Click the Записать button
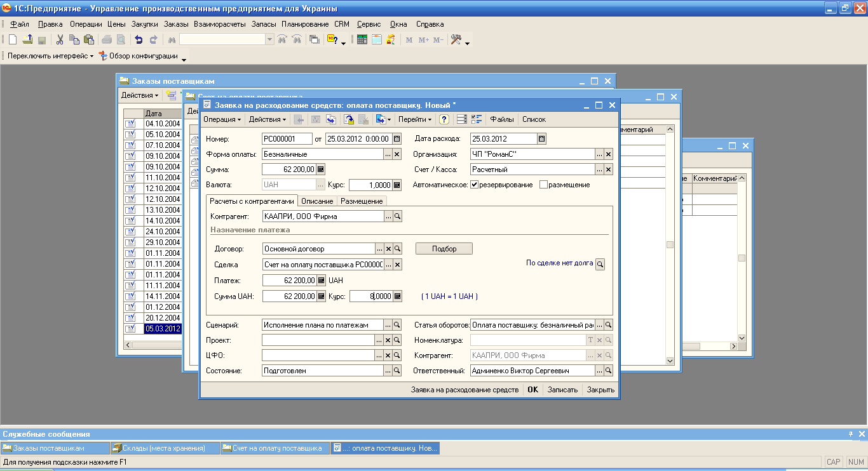This screenshot has width=868, height=471. [x=562, y=390]
